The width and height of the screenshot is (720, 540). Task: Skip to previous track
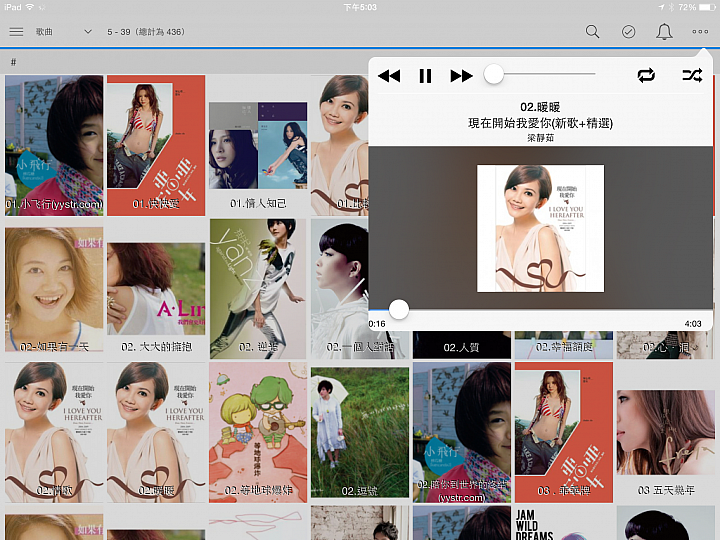point(389,75)
